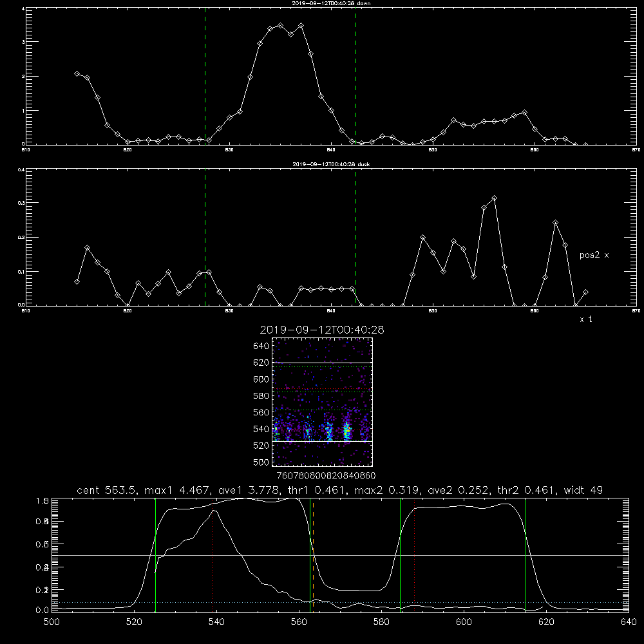Click the first data point of the dawn curve
Viewport: 644px width, 644px height.
pyautogui.click(x=77, y=73)
